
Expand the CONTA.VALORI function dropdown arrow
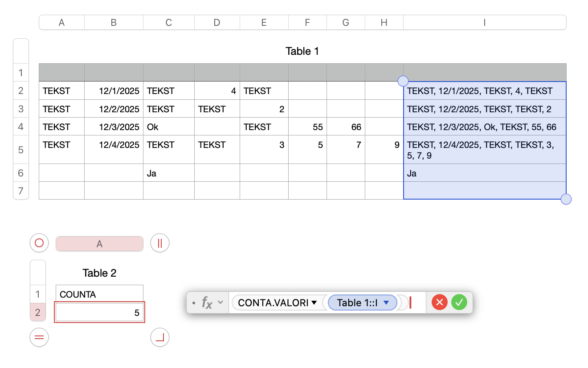tap(314, 303)
